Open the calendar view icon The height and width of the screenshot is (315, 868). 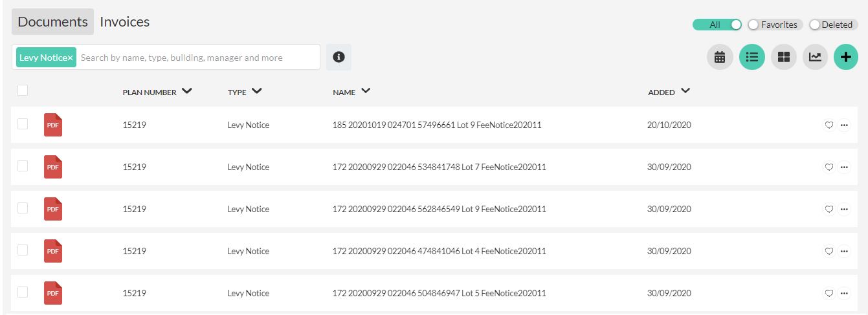tap(719, 57)
